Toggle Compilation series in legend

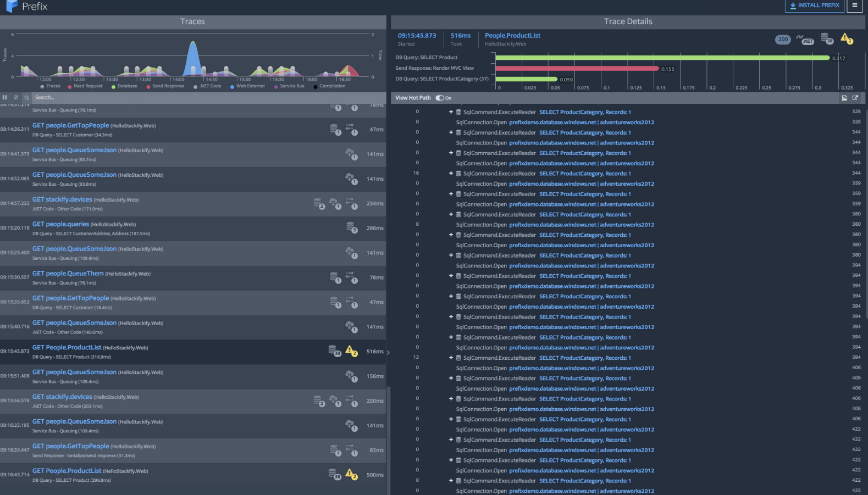(329, 86)
